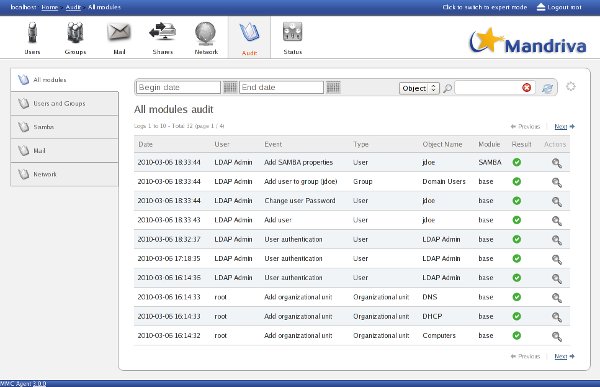Select Samba audit sidebar tab
The image size is (600, 387).
click(64, 127)
